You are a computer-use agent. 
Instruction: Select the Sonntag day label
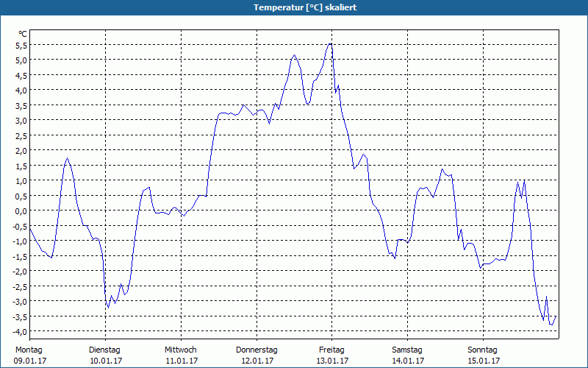[483, 350]
